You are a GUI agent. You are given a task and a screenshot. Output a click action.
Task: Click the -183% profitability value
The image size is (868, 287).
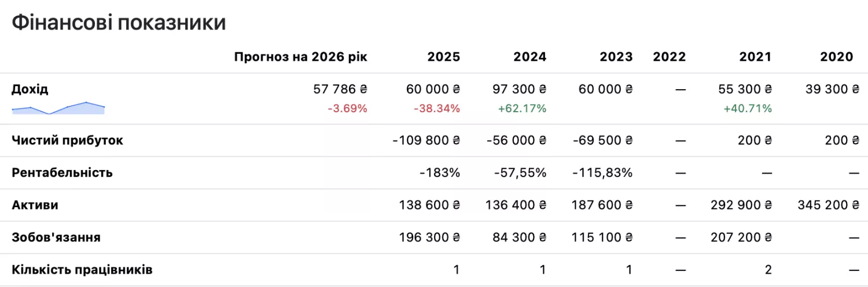click(440, 173)
